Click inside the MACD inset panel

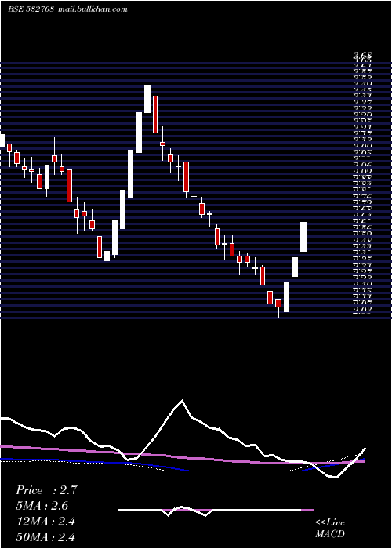tap(216, 510)
